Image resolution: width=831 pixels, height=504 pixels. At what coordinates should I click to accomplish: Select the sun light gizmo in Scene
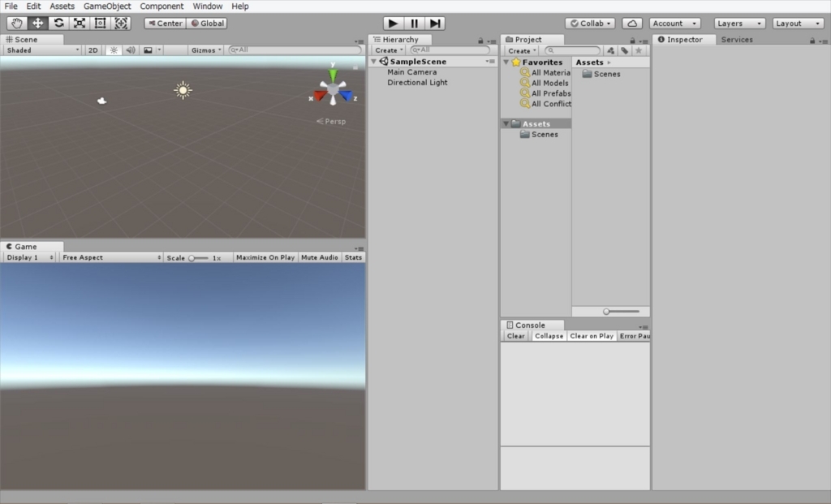(183, 90)
